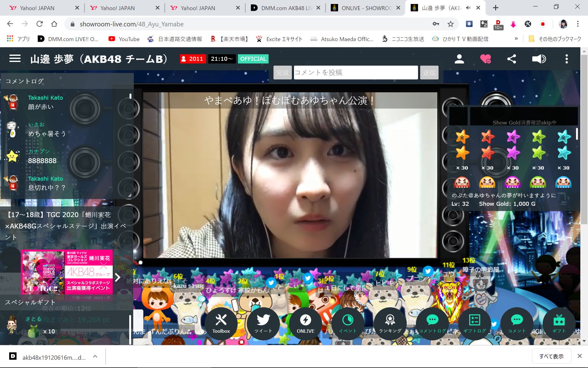This screenshot has width=588, height=368.
Task: Switch to the ONLIVE - SHOWROOM tab
Action: pyautogui.click(x=365, y=8)
